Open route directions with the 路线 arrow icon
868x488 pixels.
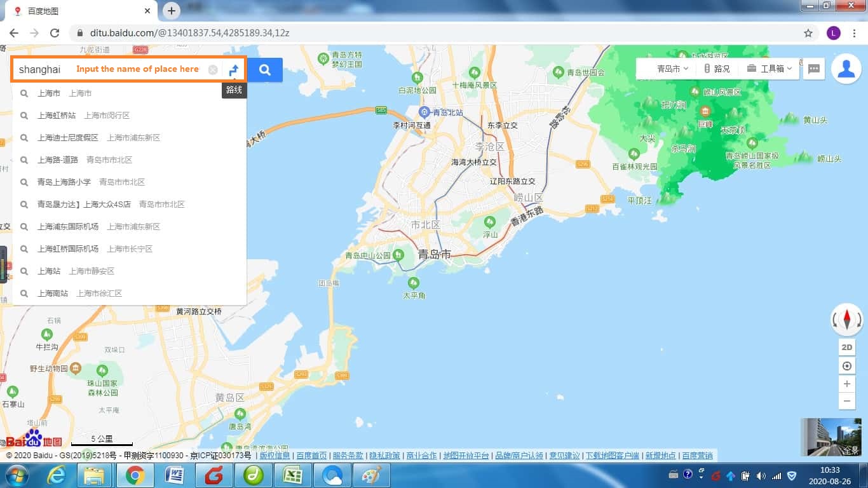pos(234,70)
